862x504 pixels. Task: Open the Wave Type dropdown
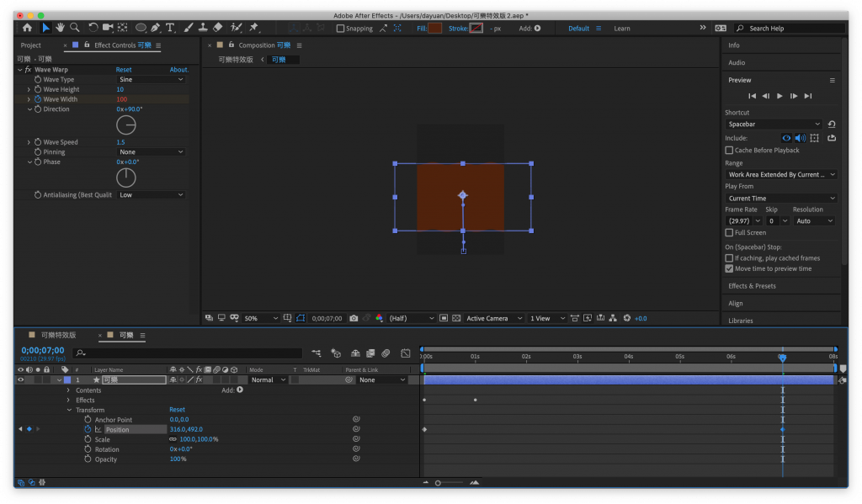[x=151, y=79]
